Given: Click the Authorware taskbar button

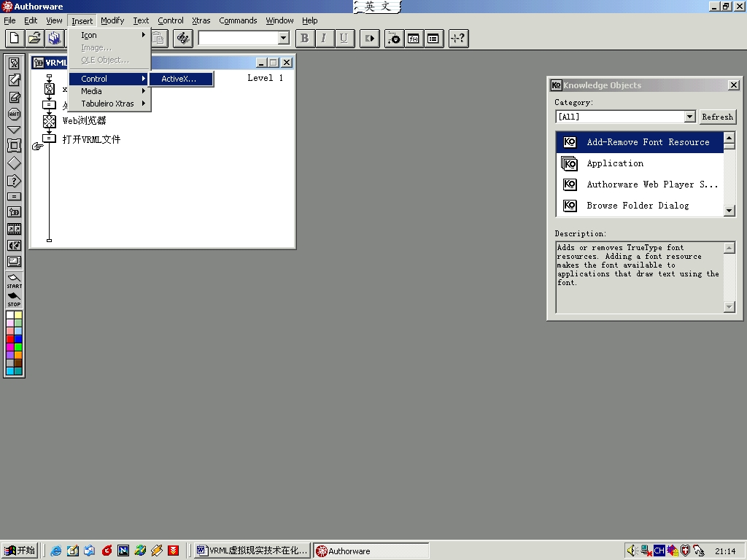Looking at the screenshot, I should [371, 551].
